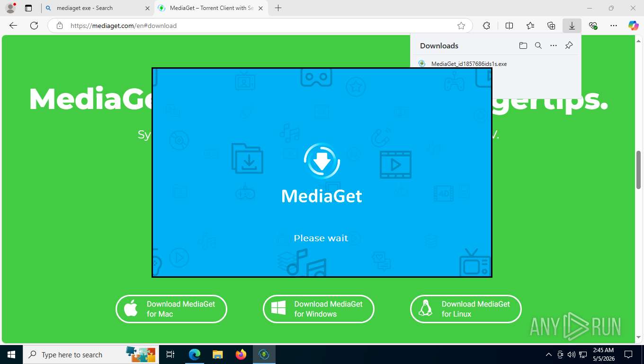The width and height of the screenshot is (644, 364).
Task: Go back to the previous page
Action: click(x=13, y=26)
